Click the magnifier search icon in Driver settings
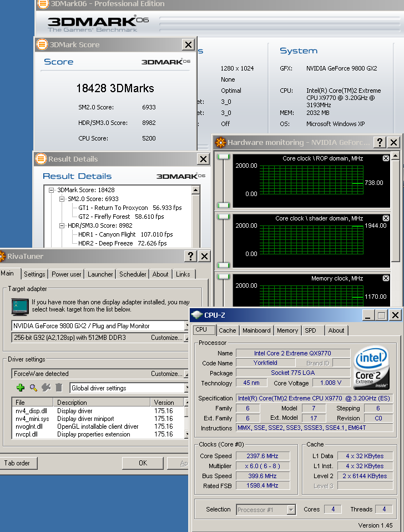 tap(33, 388)
